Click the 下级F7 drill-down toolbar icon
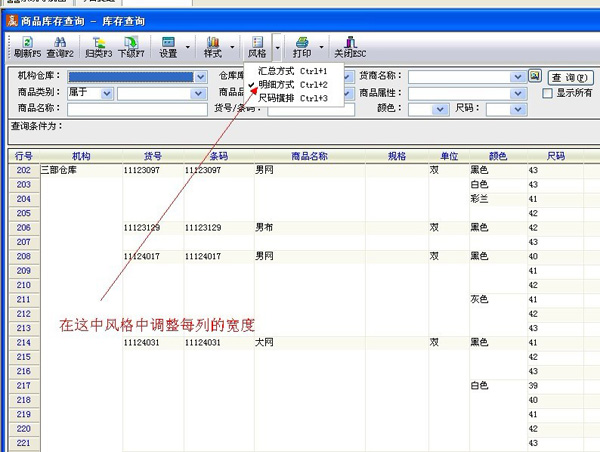The width and height of the screenshot is (600, 452). click(x=131, y=46)
